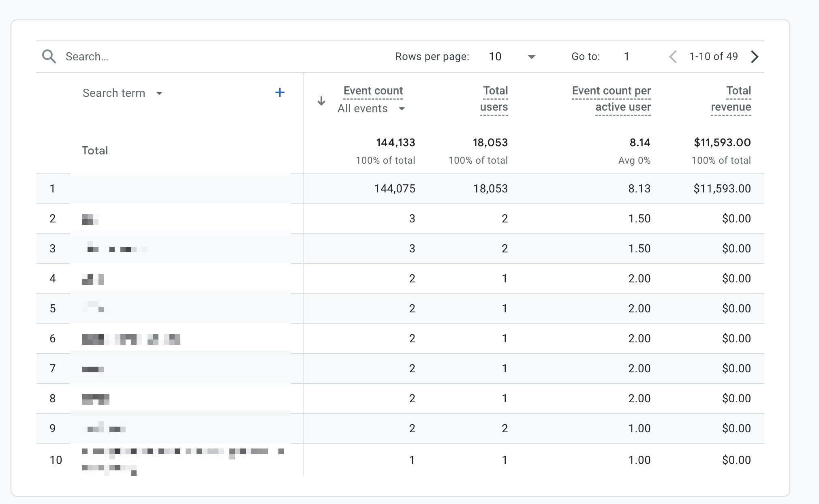Select the 144,133 total event count value
819x504 pixels.
click(x=396, y=143)
